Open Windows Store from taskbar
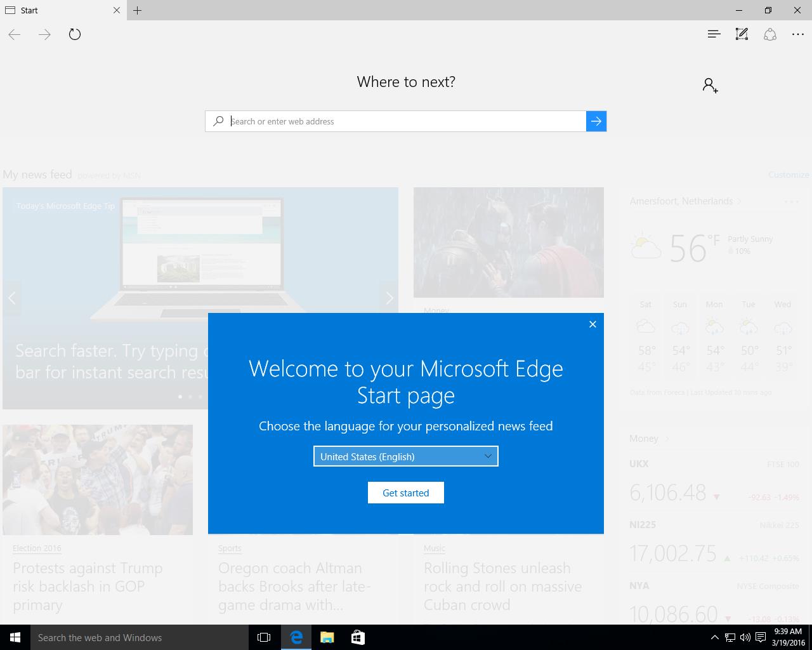Viewport: 812px width, 650px height. coord(358,637)
